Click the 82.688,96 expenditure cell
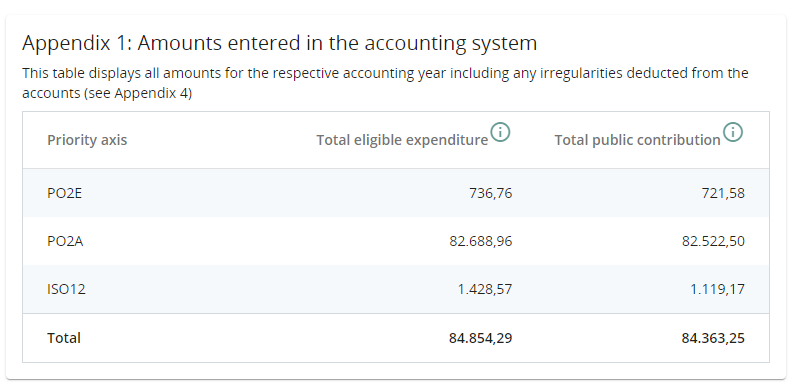The width and height of the screenshot is (797, 389). 481,241
